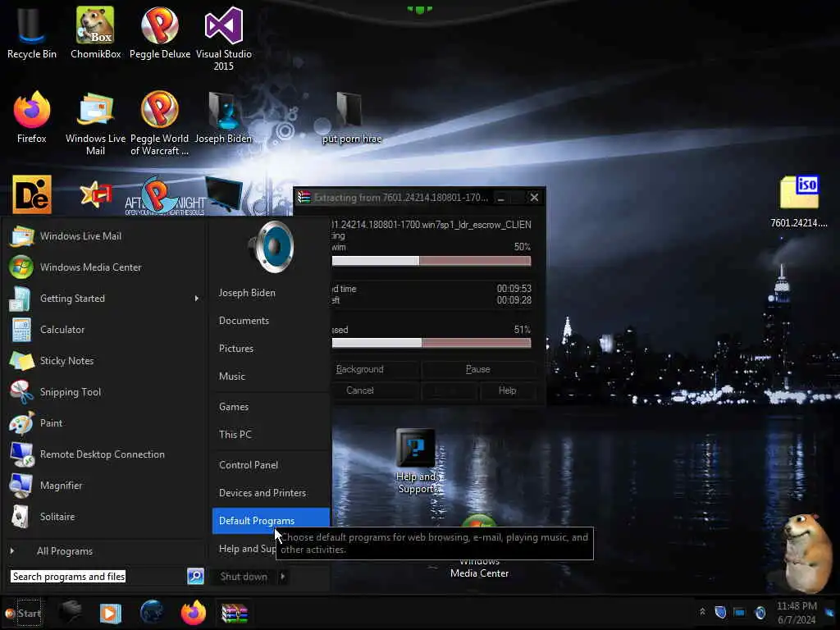Click the 50% file progress bar
This screenshot has height=630, width=840.
coord(431,261)
